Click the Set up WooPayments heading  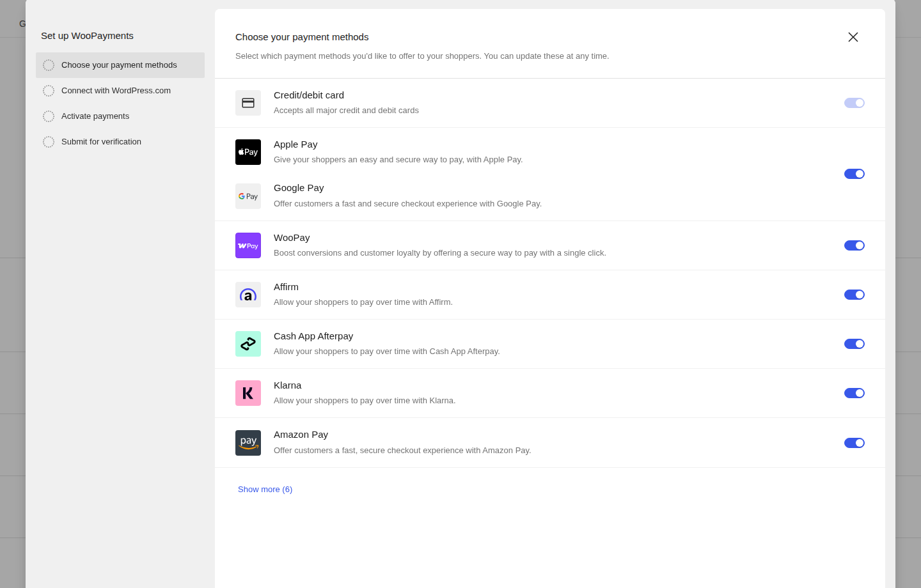pos(87,36)
